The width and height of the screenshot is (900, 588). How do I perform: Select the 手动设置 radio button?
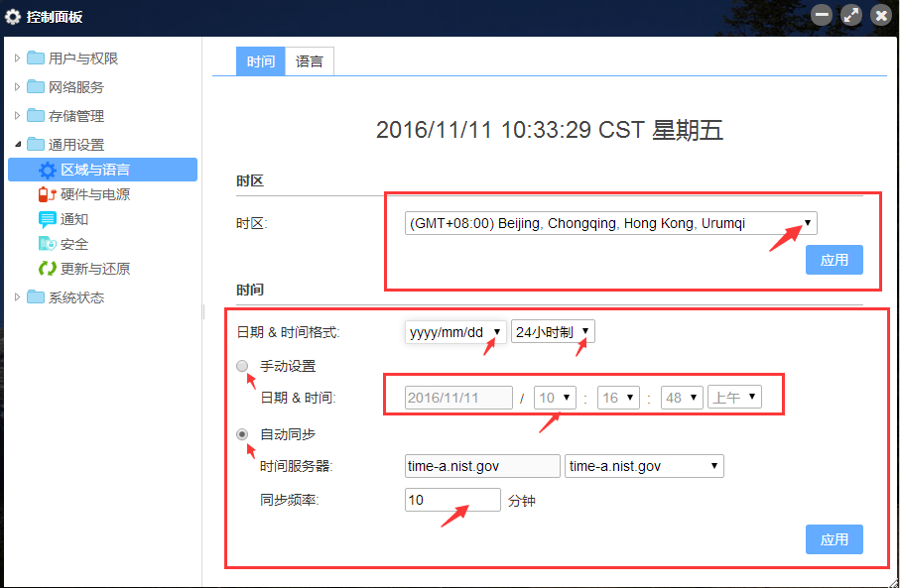point(242,366)
